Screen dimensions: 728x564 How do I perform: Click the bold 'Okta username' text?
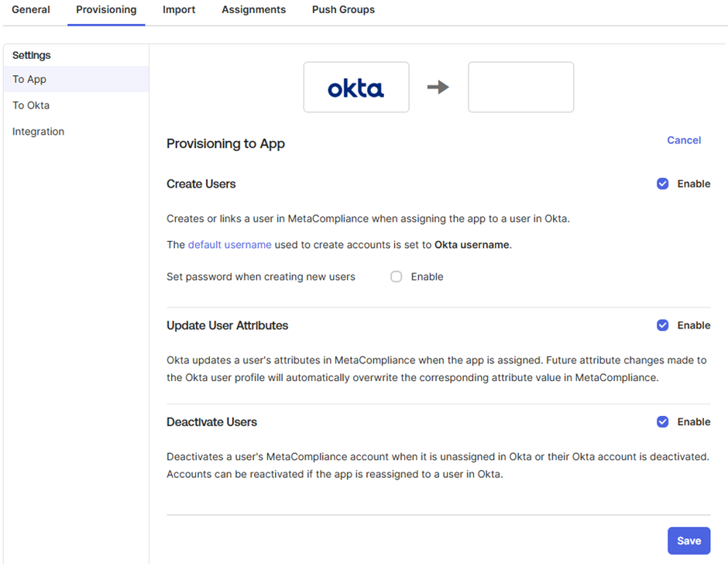(472, 245)
